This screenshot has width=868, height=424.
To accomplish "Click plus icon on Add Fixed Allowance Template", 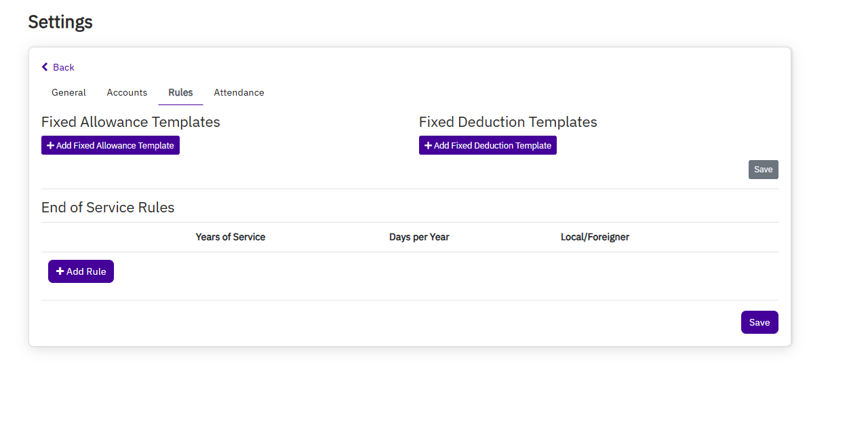I will click(51, 146).
